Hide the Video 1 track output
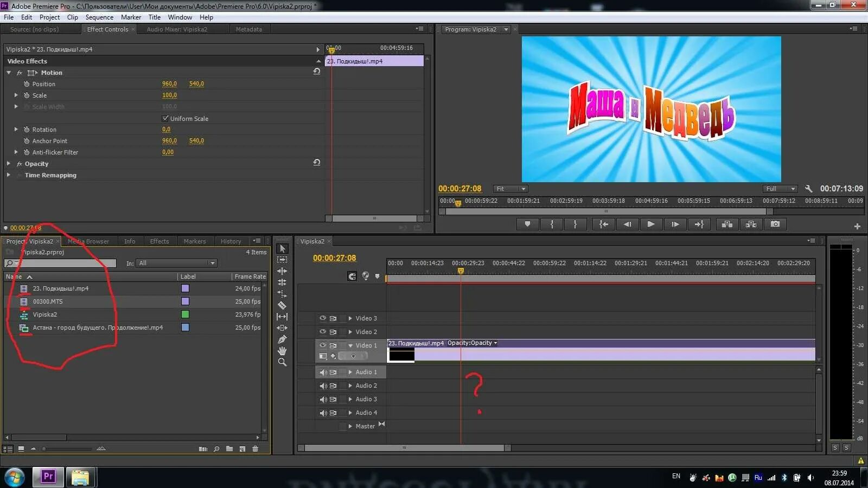 click(x=323, y=345)
